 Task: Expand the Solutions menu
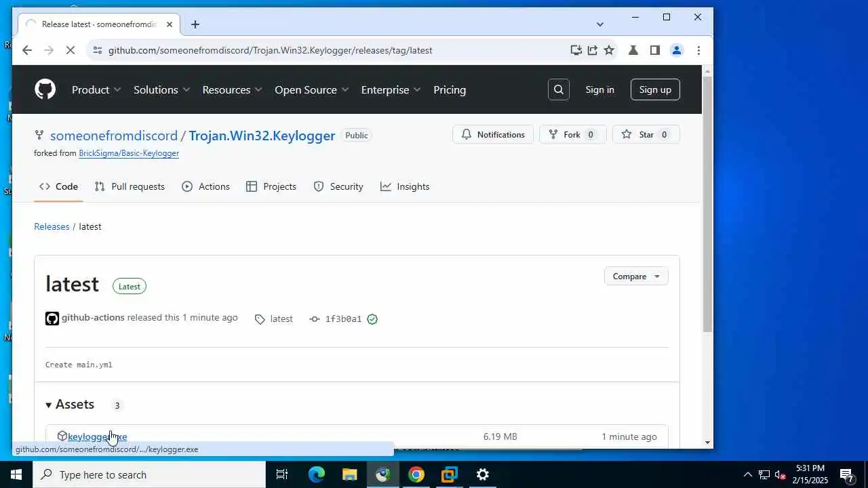[x=161, y=89]
